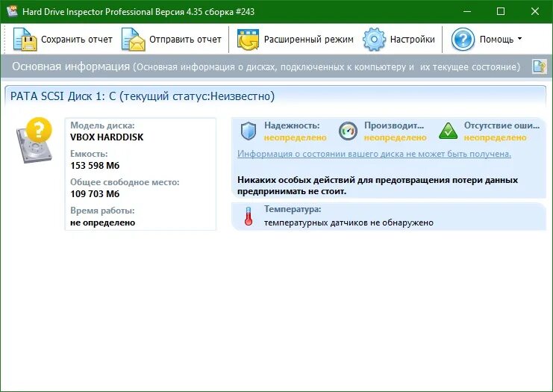The width and height of the screenshot is (553, 392).
Task: Click the temperature sensors not found text
Action: [x=349, y=223]
